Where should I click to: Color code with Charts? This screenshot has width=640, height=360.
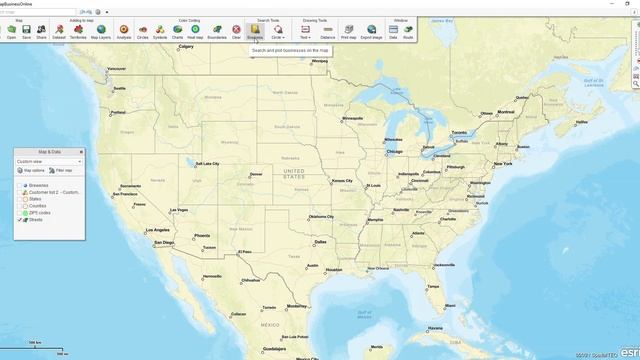click(x=178, y=32)
